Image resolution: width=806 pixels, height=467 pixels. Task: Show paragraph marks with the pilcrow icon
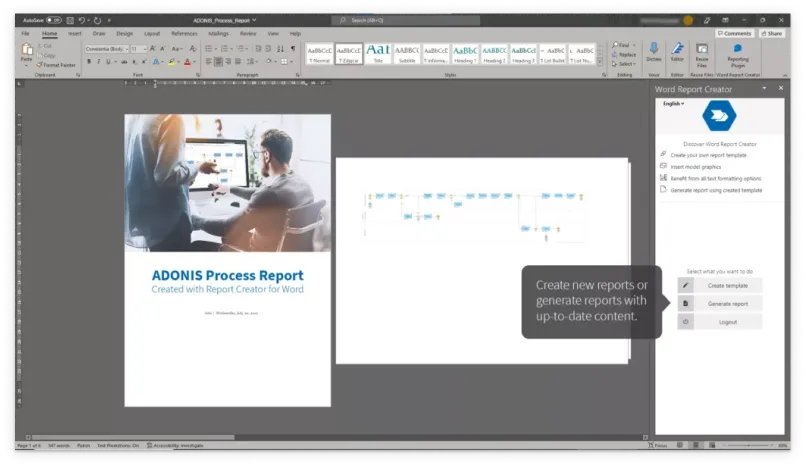click(293, 49)
